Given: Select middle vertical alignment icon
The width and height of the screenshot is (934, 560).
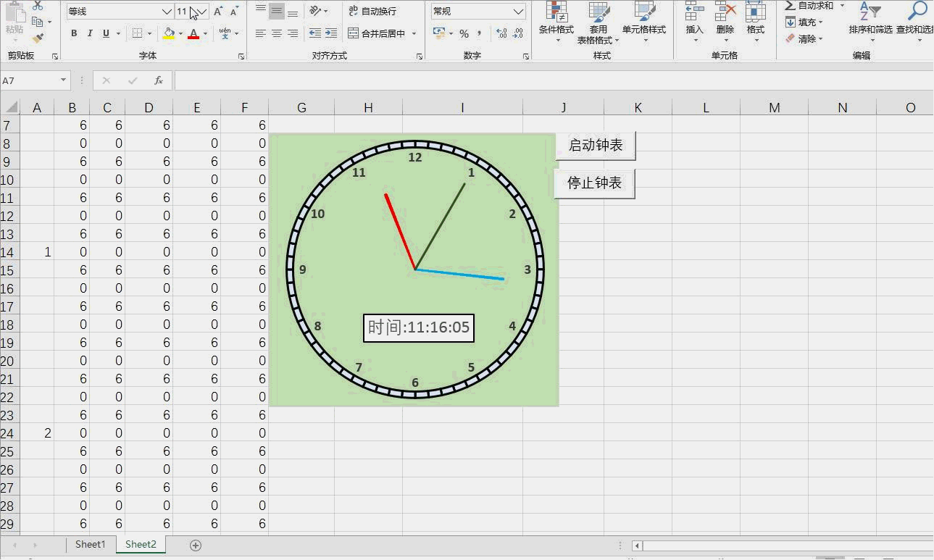Looking at the screenshot, I should tap(277, 11).
